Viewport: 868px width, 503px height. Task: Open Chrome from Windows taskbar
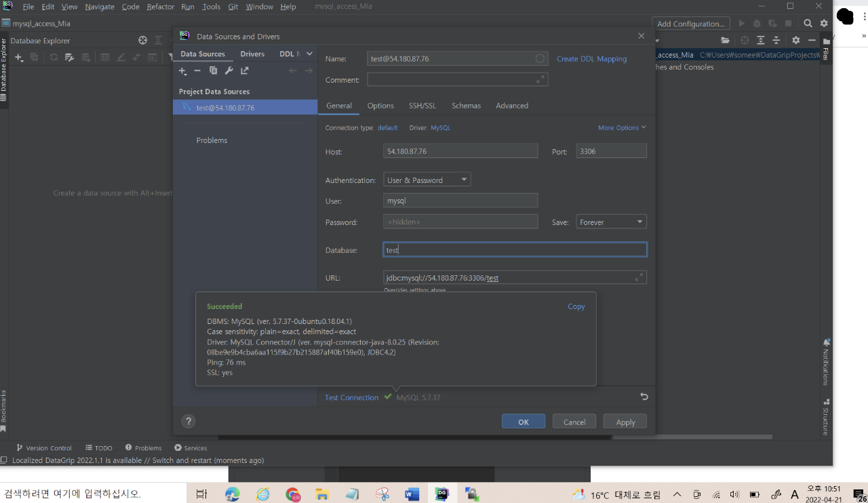point(292,494)
